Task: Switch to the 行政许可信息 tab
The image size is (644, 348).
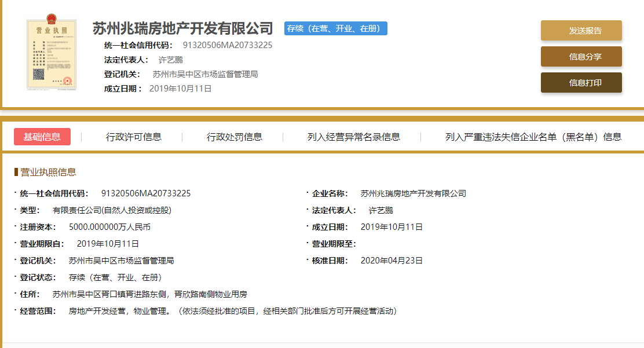Action: [133, 137]
